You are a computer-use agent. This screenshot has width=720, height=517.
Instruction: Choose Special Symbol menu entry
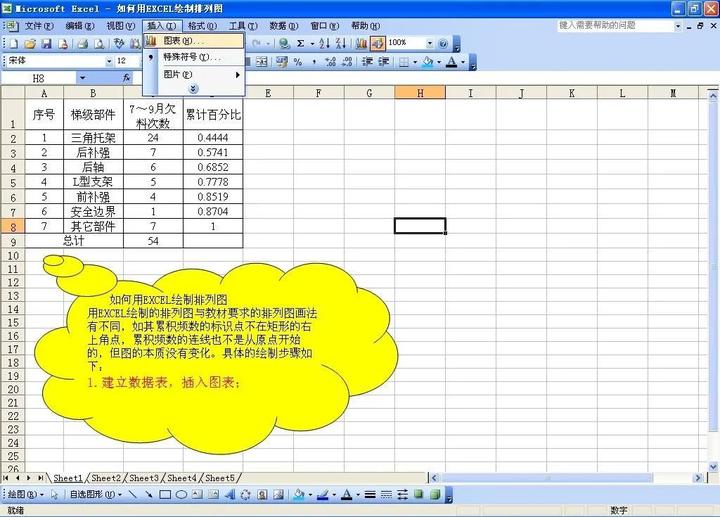click(194, 57)
